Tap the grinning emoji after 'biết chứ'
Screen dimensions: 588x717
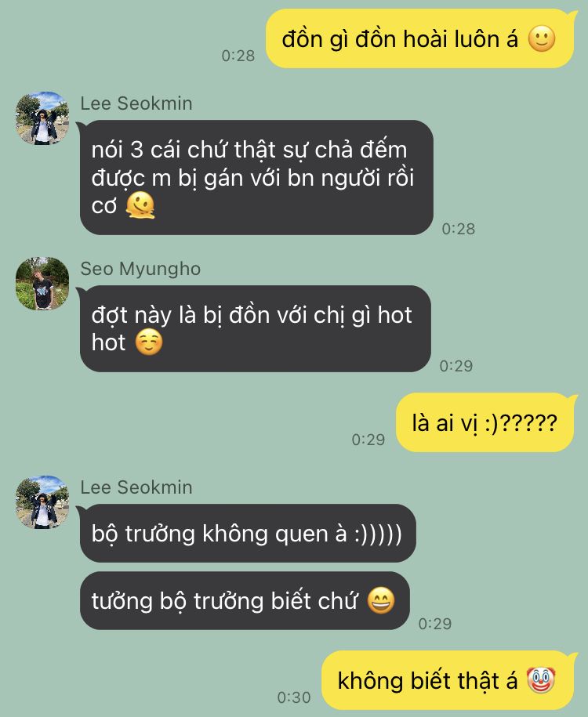point(381,600)
